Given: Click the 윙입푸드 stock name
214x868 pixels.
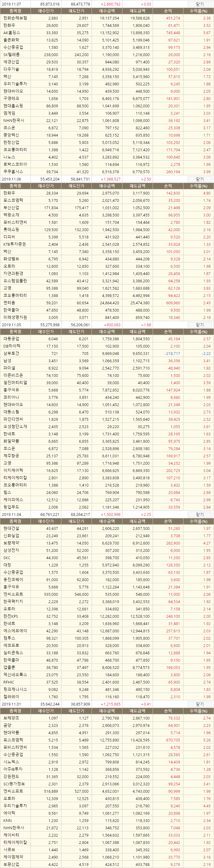Looking at the screenshot, I should point(11,507).
